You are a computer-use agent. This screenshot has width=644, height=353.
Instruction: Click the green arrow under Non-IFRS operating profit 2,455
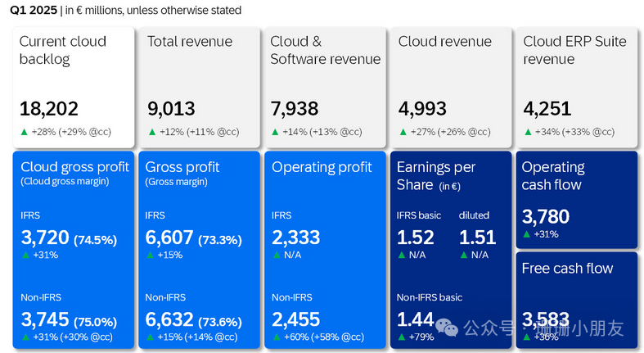(276, 337)
